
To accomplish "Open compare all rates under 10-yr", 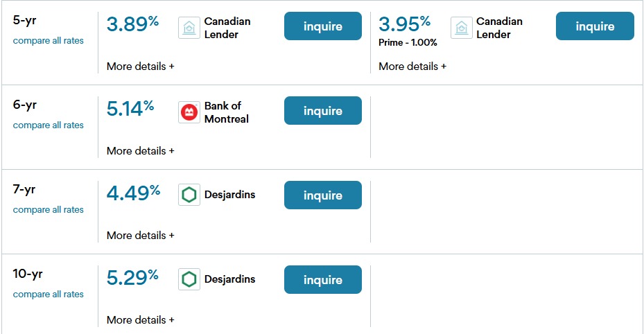I will (x=48, y=295).
